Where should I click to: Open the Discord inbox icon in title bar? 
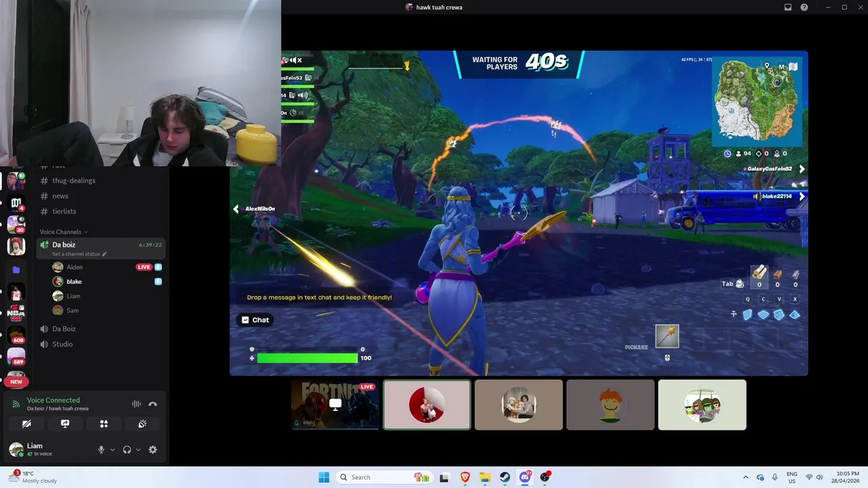[x=788, y=7]
